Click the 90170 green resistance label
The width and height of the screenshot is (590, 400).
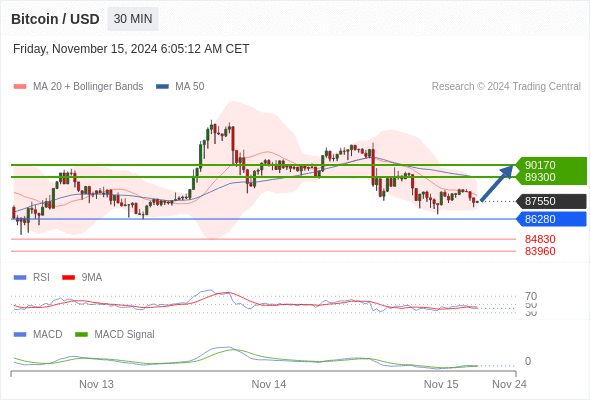tap(540, 165)
